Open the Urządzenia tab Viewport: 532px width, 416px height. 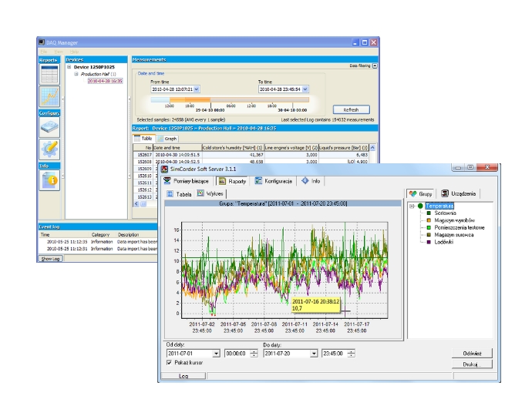(460, 193)
